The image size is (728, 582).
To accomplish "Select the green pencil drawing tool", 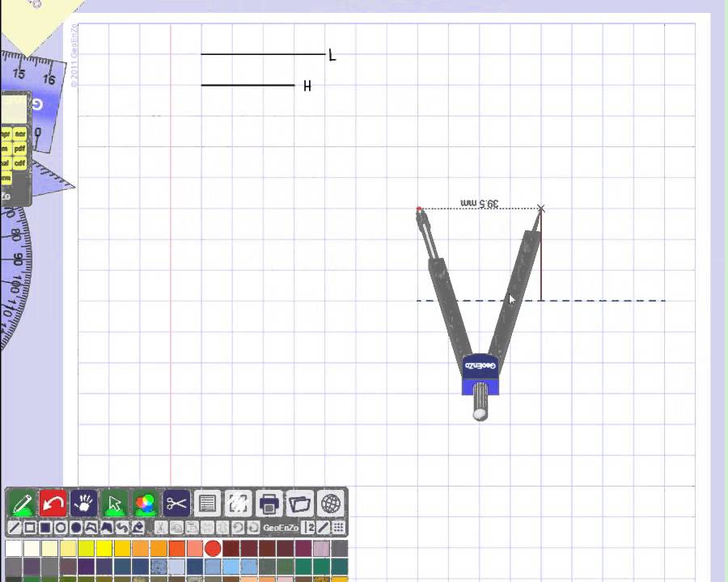I will coord(22,503).
